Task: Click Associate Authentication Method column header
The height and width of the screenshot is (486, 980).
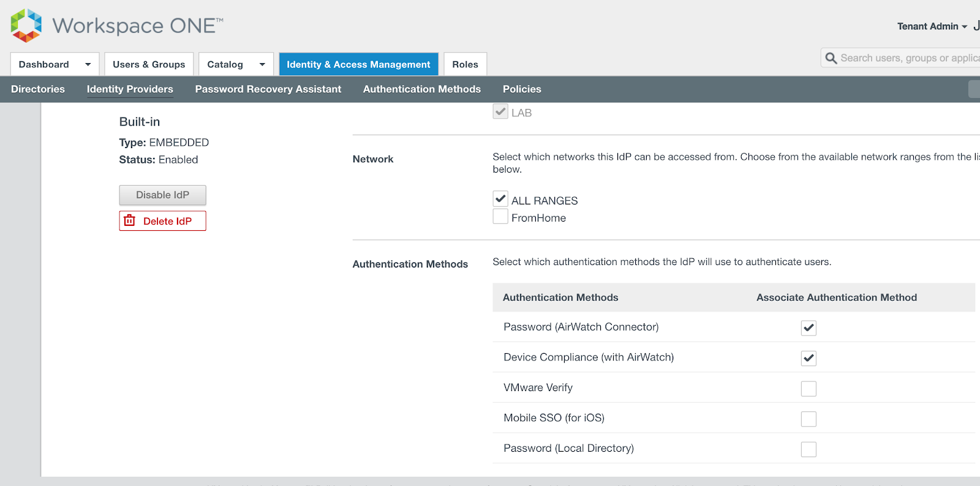Action: (837, 297)
